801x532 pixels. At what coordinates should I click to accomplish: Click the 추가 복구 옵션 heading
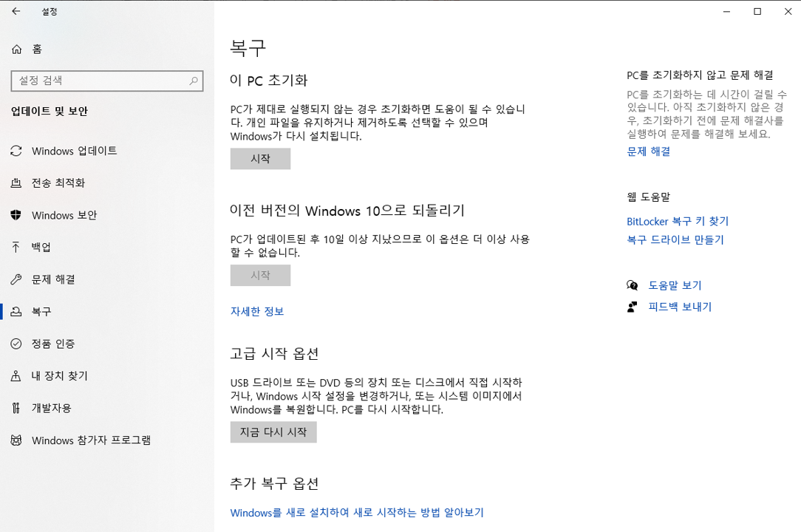pos(274,483)
